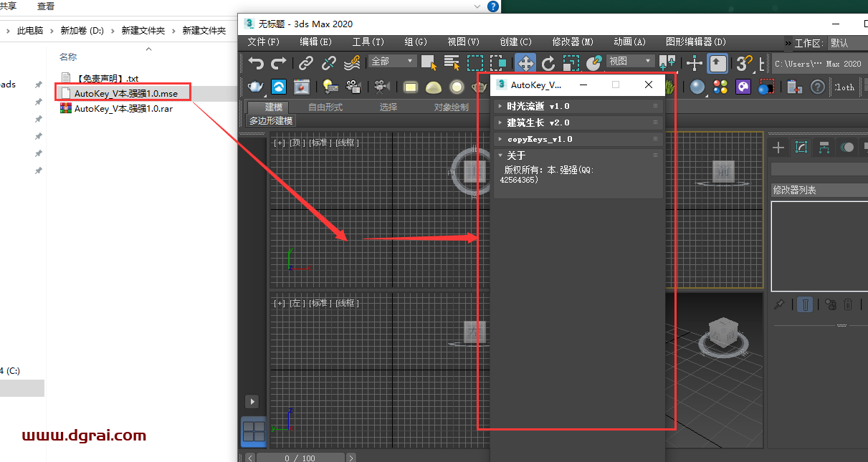Open the teapot Render Setup flyout
The image size is (868, 462).
point(256,87)
